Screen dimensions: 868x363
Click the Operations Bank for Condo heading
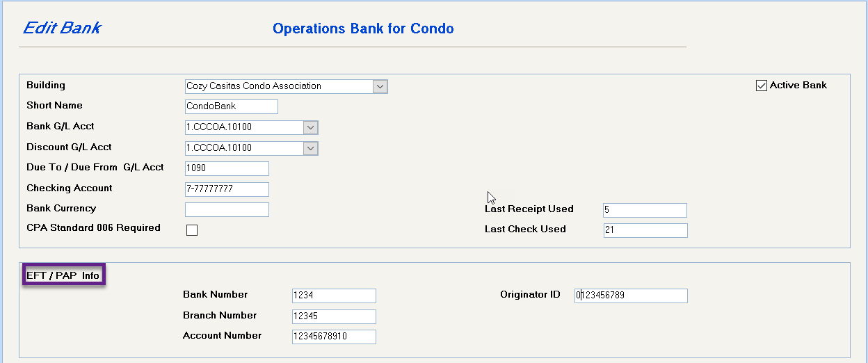coord(363,29)
